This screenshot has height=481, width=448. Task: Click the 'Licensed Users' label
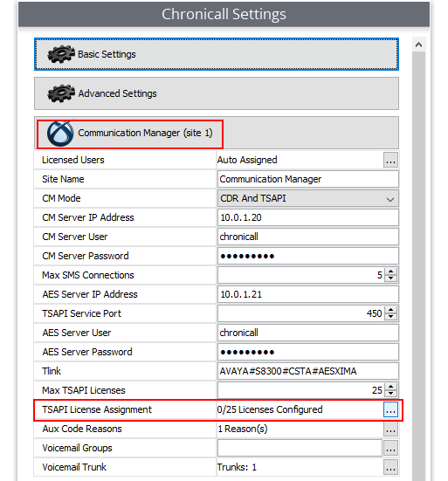[73, 160]
